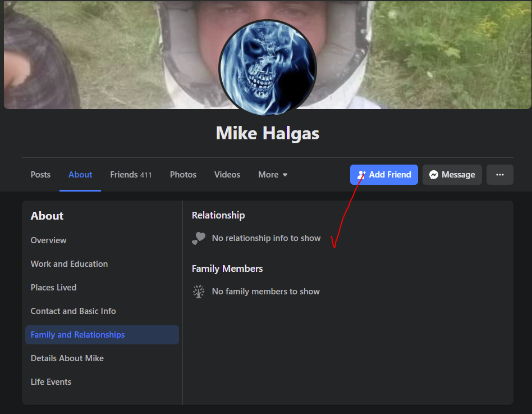
Task: Switch to the Posts tab
Action: (x=40, y=175)
